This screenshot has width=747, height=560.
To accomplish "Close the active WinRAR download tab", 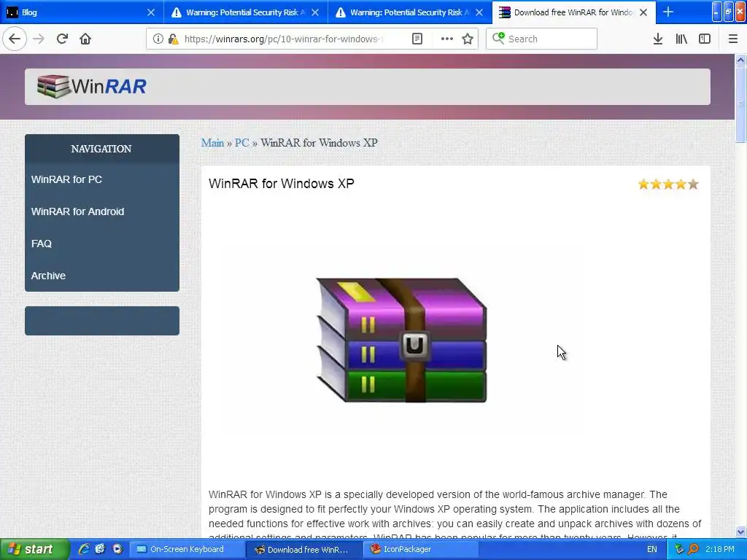I will pos(643,12).
